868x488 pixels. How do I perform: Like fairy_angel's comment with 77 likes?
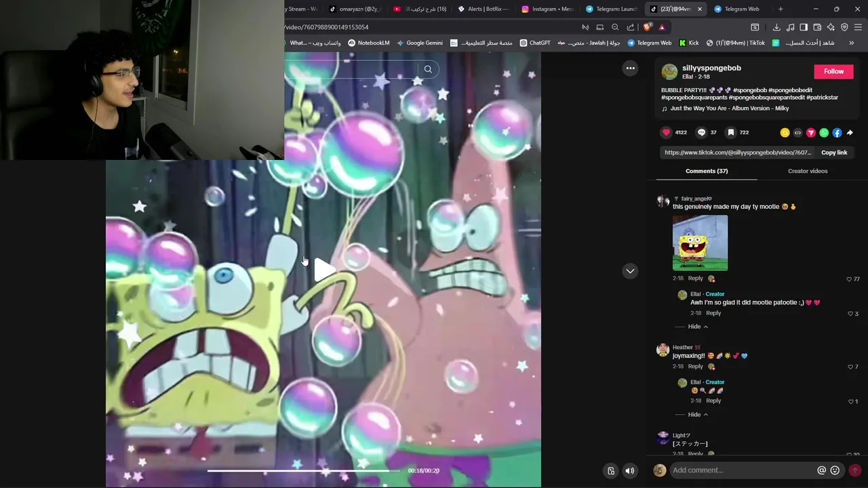(849, 279)
